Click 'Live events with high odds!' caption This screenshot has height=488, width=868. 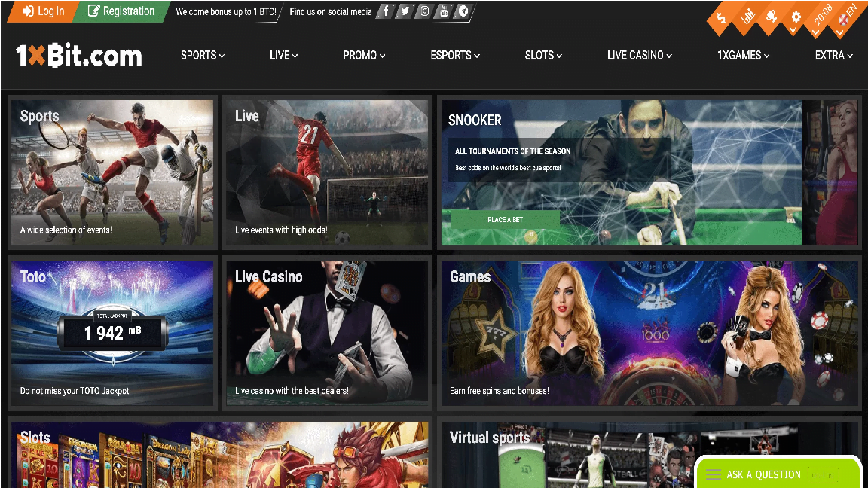pyautogui.click(x=281, y=230)
